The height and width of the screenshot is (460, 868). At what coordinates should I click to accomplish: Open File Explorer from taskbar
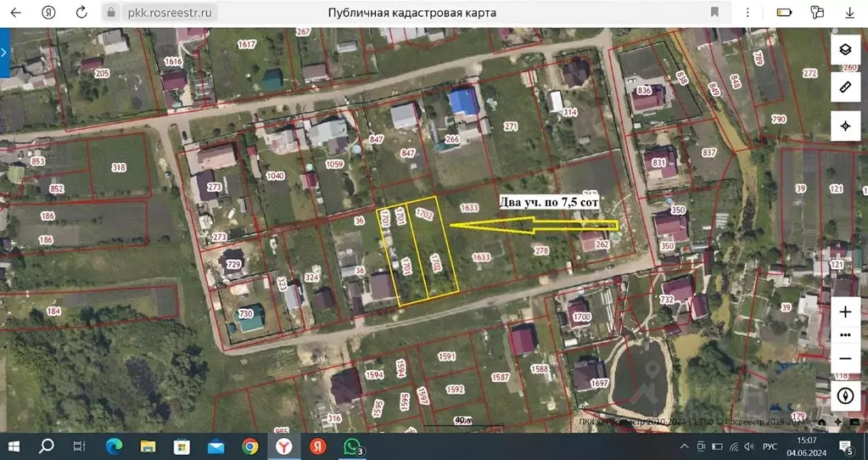coord(148,446)
